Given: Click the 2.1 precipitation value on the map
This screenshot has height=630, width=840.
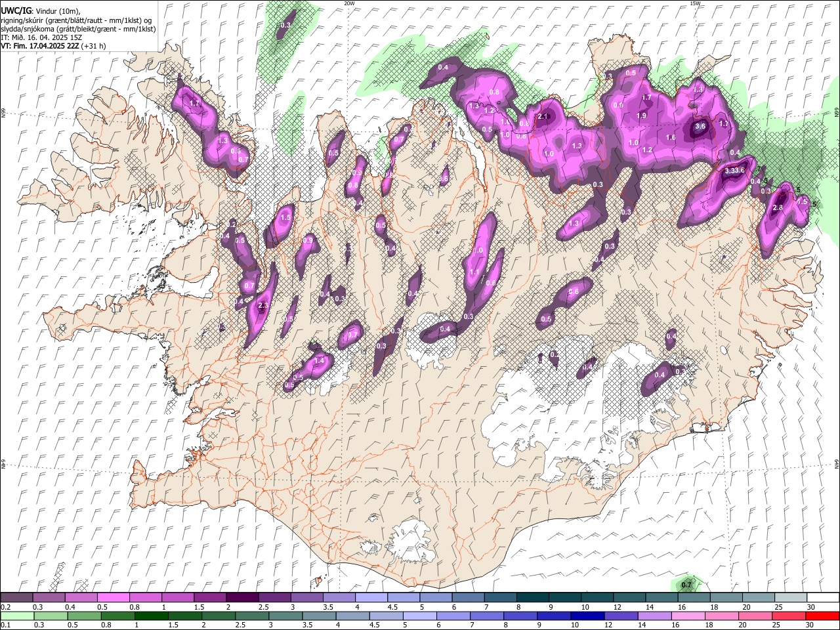Looking at the screenshot, I should click(x=543, y=117).
